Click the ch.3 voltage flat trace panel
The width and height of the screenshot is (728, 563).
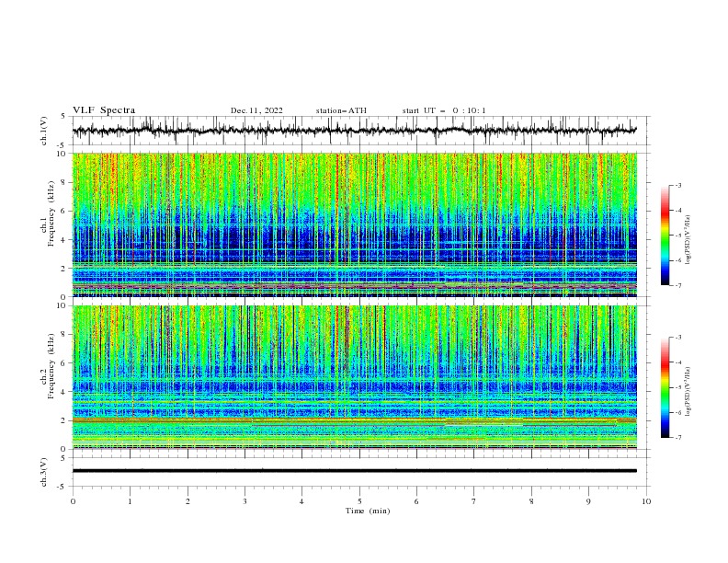361,472
